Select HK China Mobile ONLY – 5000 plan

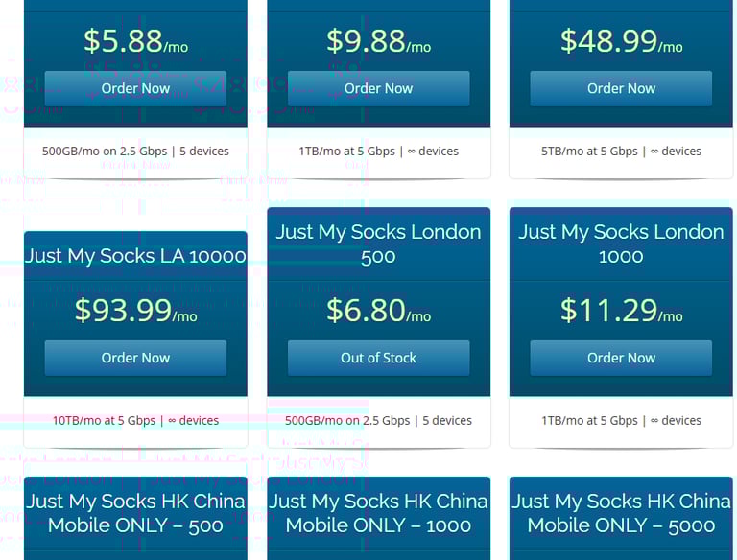[621, 513]
